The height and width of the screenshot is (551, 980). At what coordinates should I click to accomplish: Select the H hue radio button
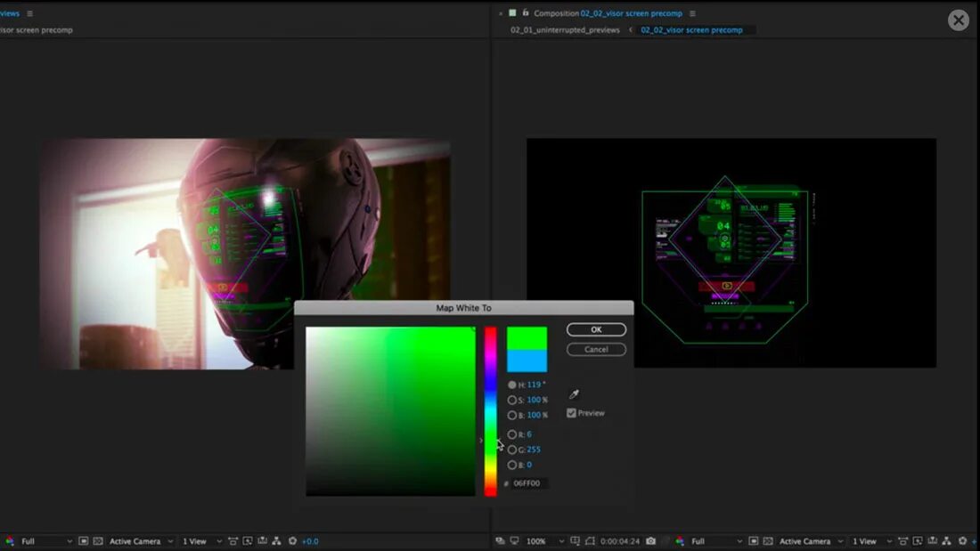point(512,385)
